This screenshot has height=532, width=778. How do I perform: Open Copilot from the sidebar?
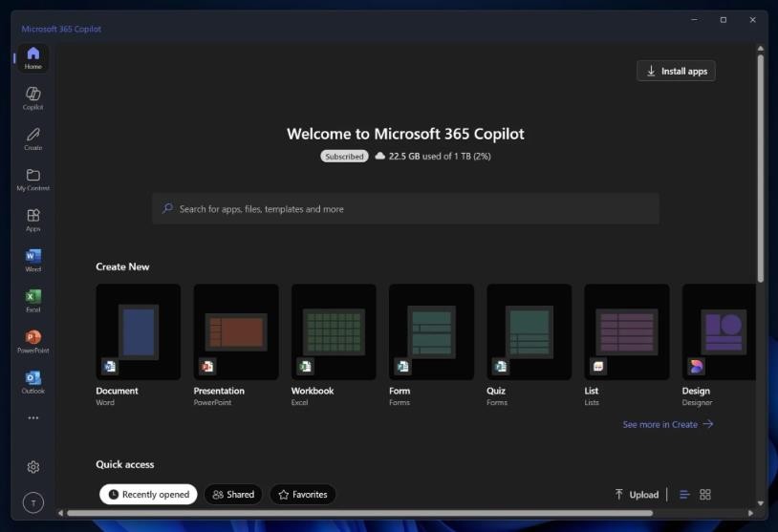click(x=33, y=98)
